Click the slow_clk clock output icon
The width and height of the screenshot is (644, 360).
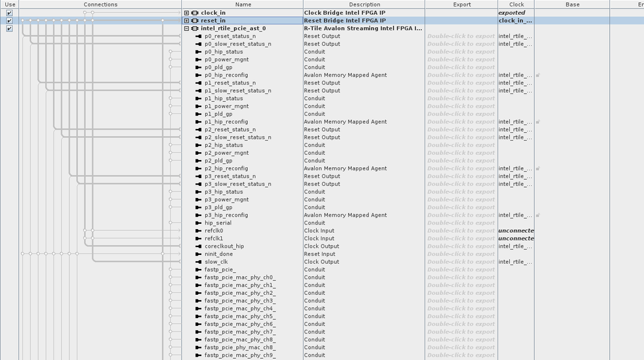click(198, 262)
